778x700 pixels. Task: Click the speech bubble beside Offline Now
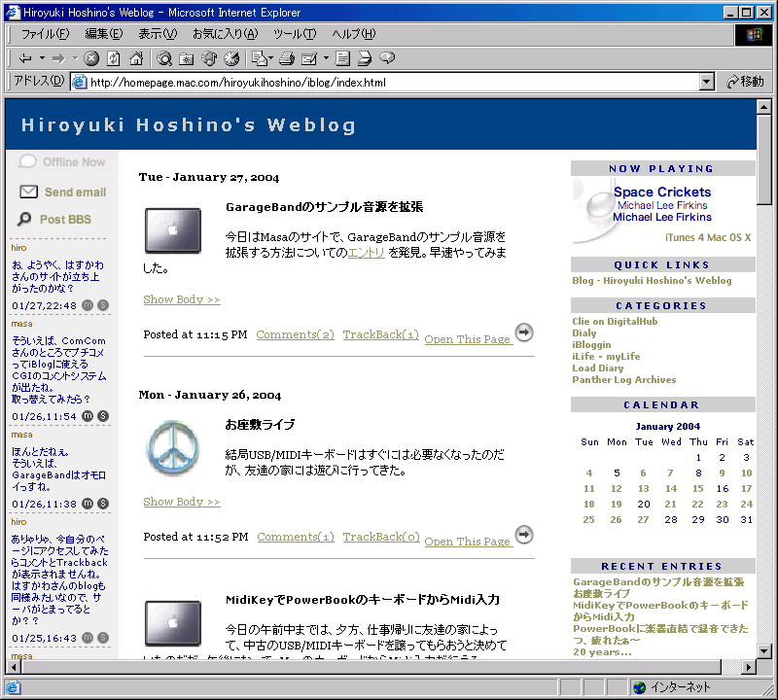tap(27, 161)
